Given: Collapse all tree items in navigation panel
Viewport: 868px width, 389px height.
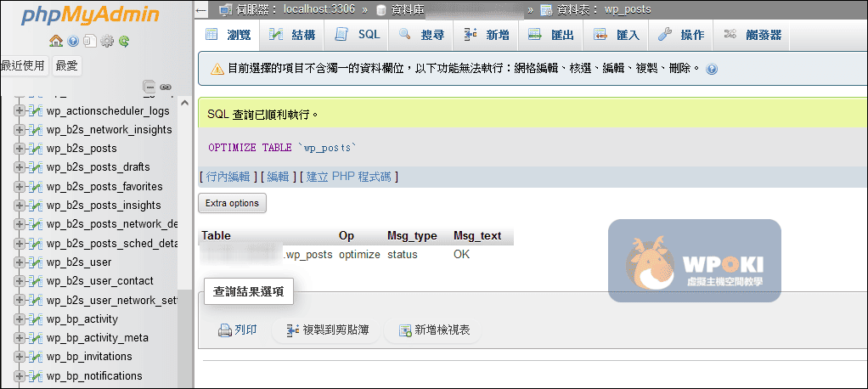Looking at the screenshot, I should tap(149, 87).
